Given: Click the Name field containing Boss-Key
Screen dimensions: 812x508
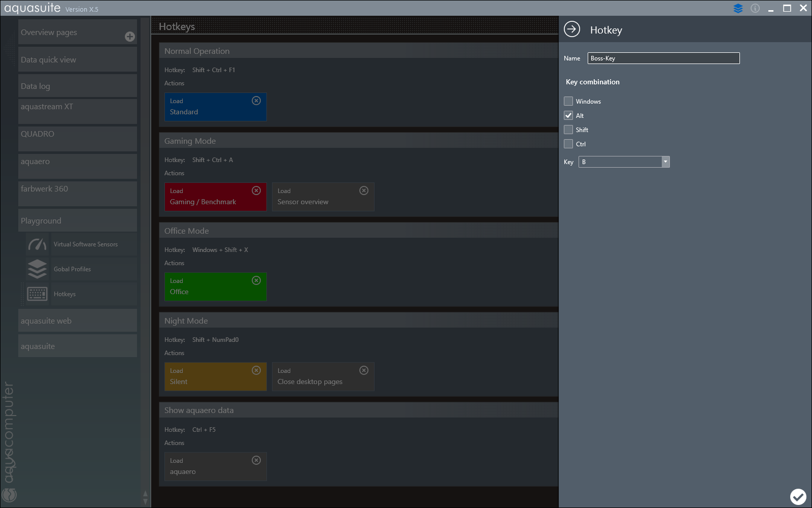Looking at the screenshot, I should click(x=664, y=58).
